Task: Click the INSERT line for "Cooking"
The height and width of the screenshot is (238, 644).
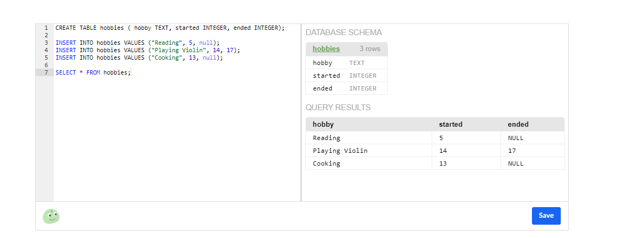Action: point(139,58)
